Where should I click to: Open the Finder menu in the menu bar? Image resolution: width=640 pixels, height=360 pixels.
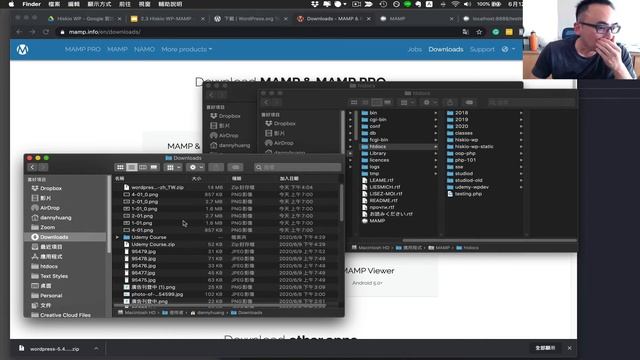point(31,4)
